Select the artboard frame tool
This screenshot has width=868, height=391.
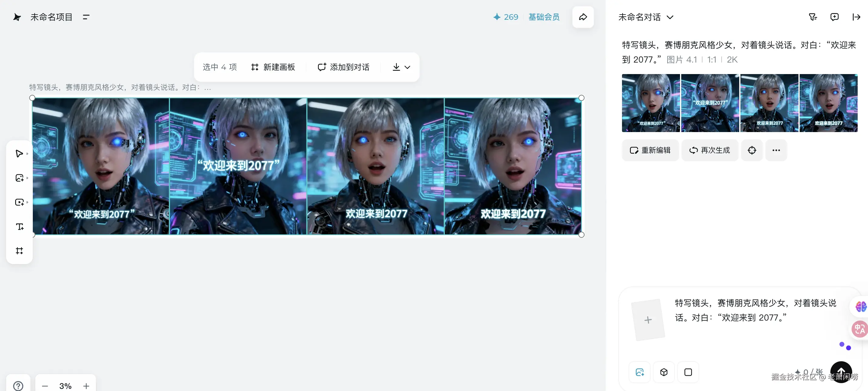(x=19, y=251)
